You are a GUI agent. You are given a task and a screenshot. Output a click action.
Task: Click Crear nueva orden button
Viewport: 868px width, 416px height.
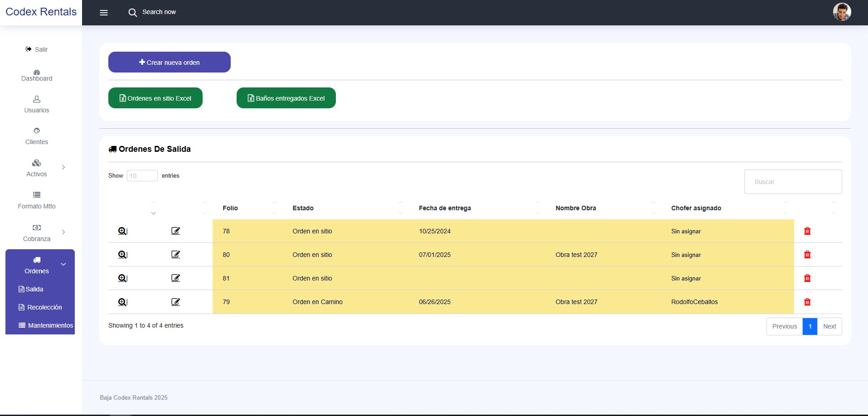point(170,62)
